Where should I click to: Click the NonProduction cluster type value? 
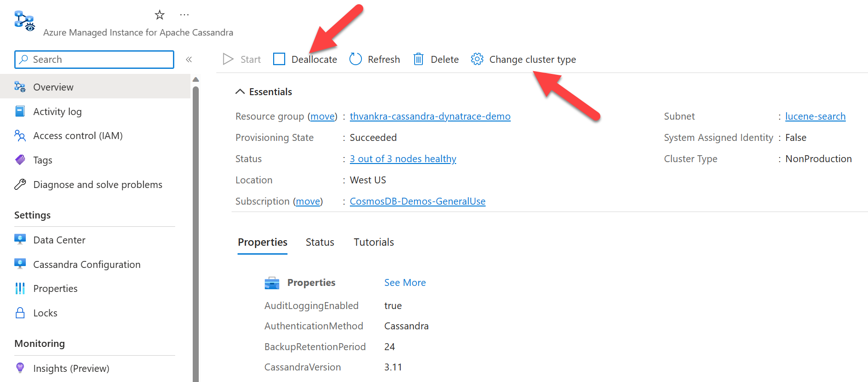tap(819, 158)
